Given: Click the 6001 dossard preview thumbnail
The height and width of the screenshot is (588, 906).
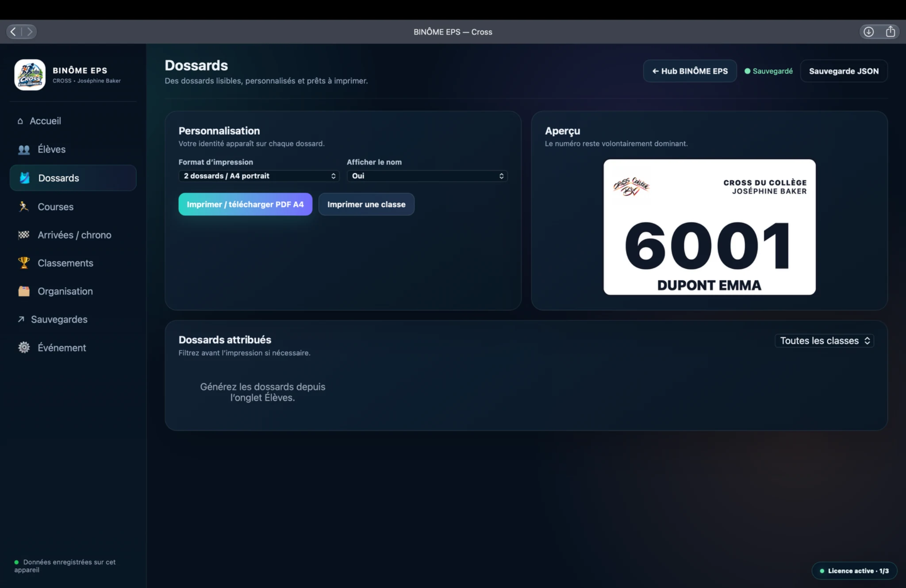Looking at the screenshot, I should [710, 227].
